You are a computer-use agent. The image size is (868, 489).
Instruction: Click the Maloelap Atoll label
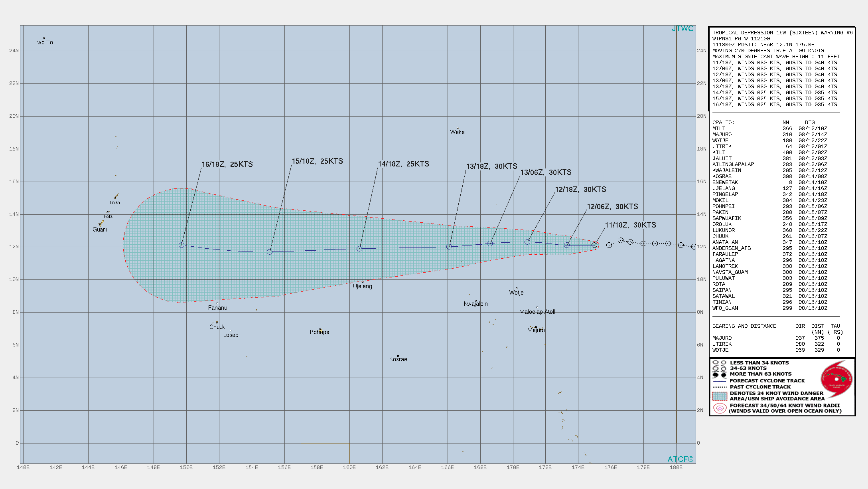(537, 312)
